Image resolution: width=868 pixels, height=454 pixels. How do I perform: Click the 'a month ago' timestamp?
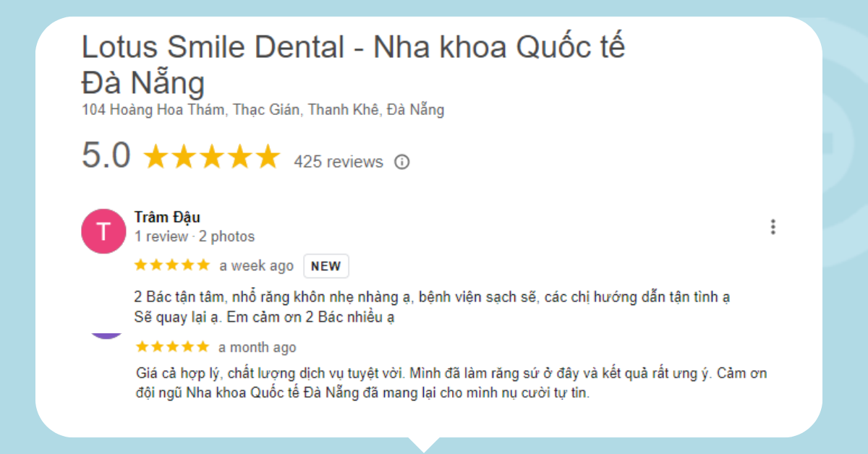(258, 348)
